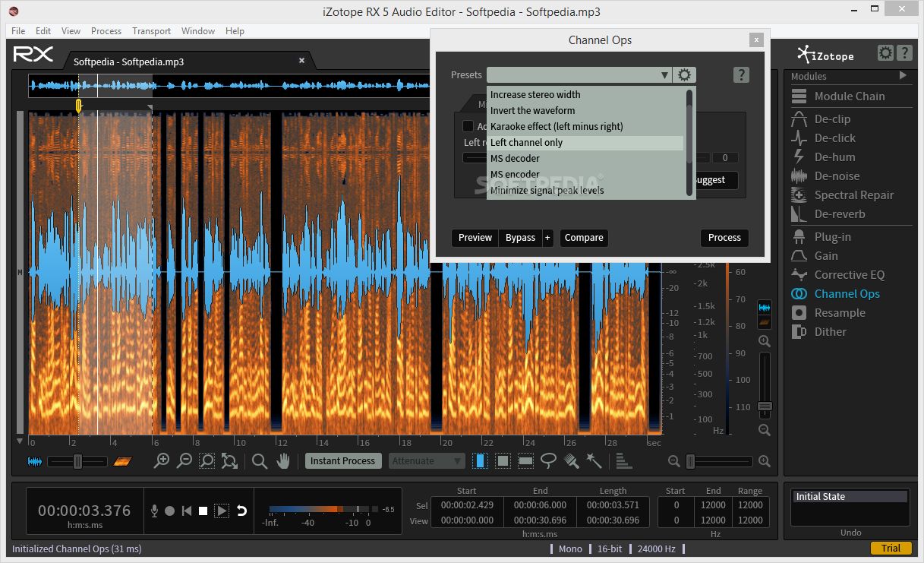Choose 'Increase stereo width' preset
Viewport: 924px width, 563px height.
pos(585,95)
